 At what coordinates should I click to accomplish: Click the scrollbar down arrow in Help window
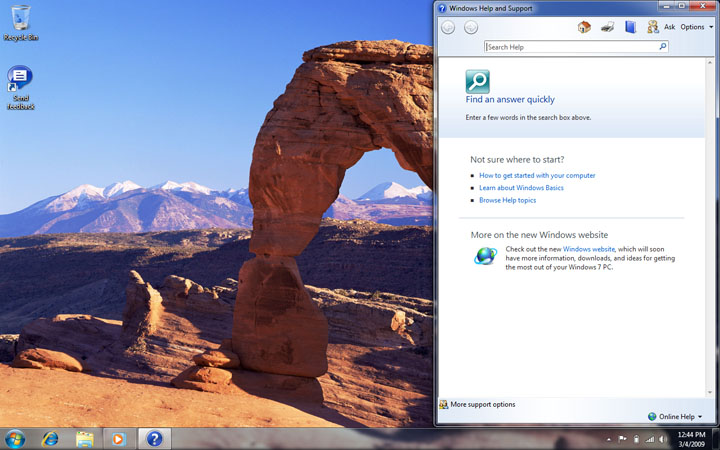click(x=710, y=393)
